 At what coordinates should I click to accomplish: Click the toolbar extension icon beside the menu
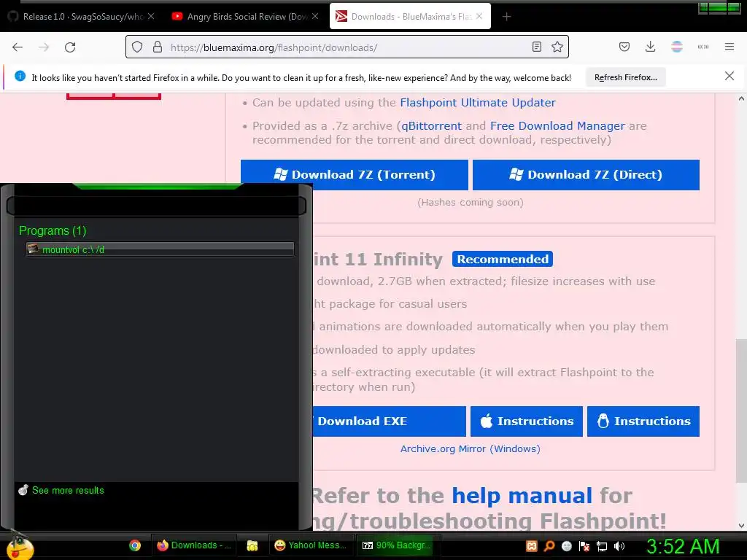[x=703, y=47]
